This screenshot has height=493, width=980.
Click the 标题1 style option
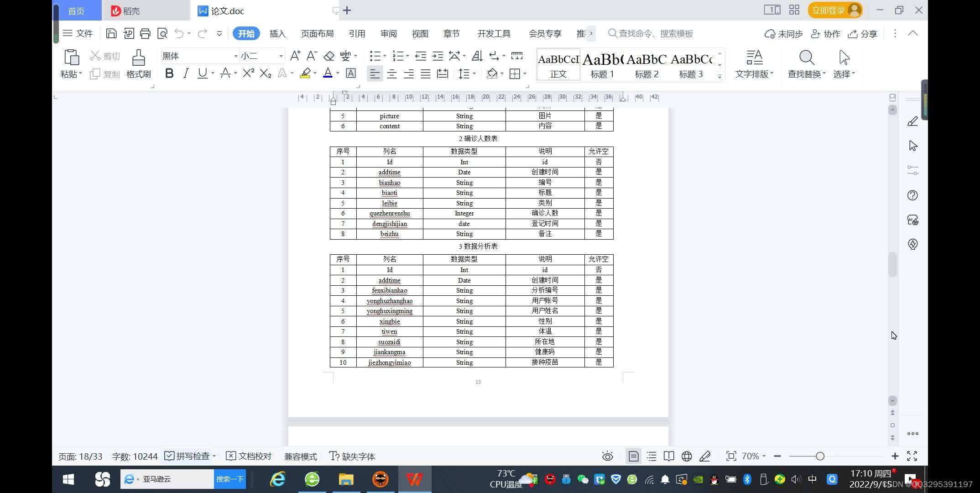click(602, 64)
